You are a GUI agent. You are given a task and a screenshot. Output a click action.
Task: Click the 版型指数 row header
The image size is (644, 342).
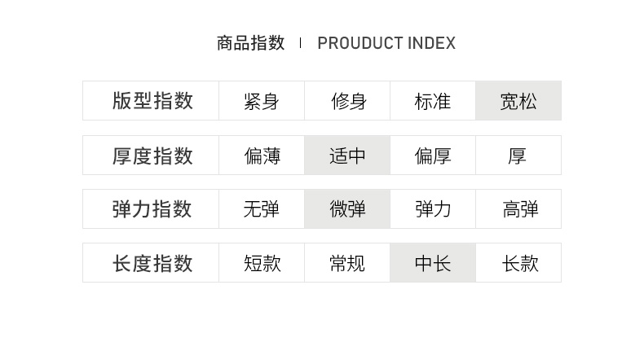point(152,101)
